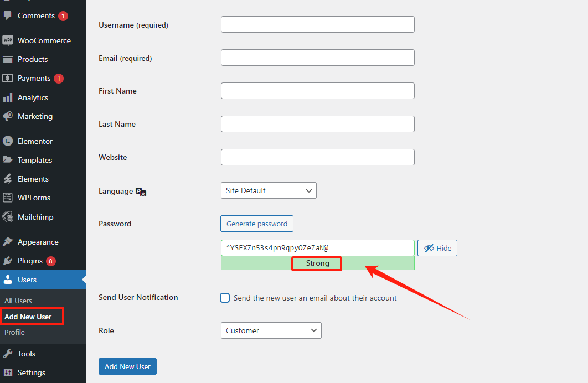This screenshot has width=588, height=383.
Task: Click the Strong password strength indicator
Action: click(x=318, y=263)
